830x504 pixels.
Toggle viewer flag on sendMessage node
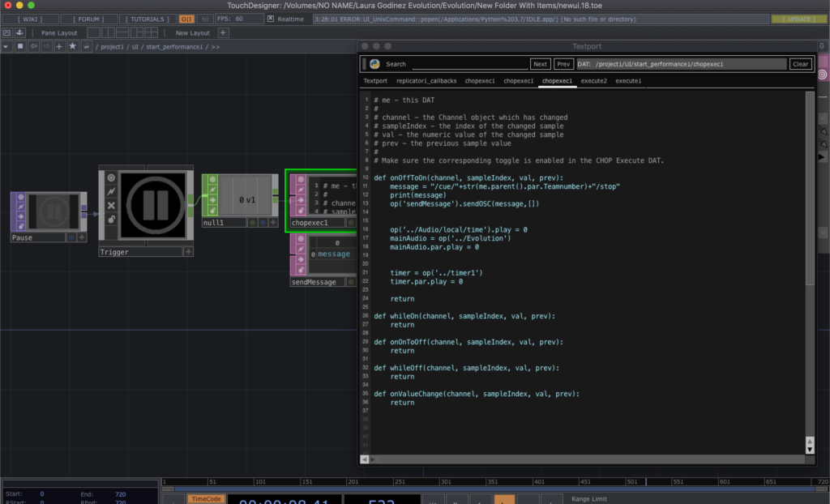coord(301,239)
